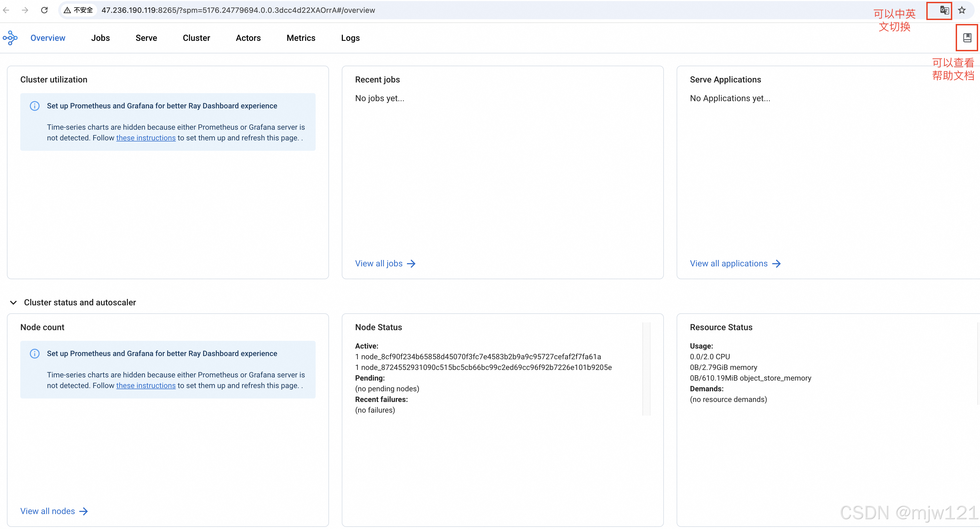Click the browser forward arrow
Viewport: 980px width, 529px height.
pyautogui.click(x=25, y=10)
